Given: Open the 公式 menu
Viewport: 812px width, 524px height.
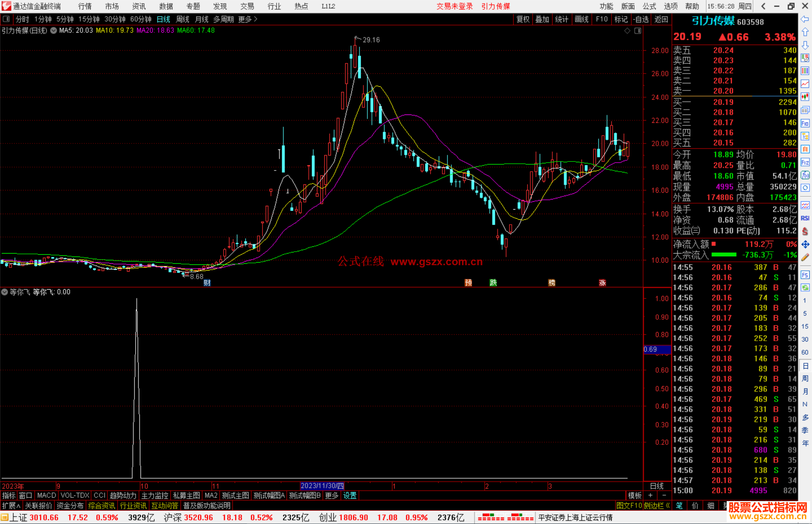Looking at the screenshot, I should coord(649,6).
